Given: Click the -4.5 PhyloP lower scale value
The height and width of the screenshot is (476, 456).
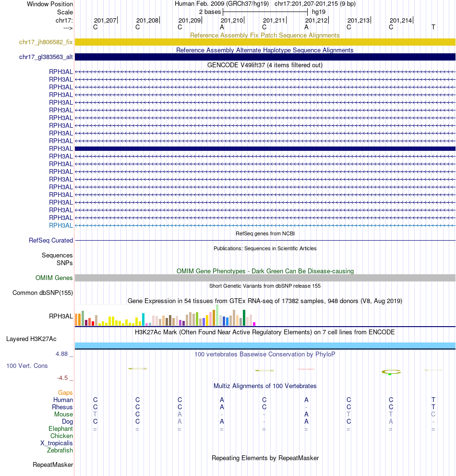Looking at the screenshot, I should [x=62, y=378].
